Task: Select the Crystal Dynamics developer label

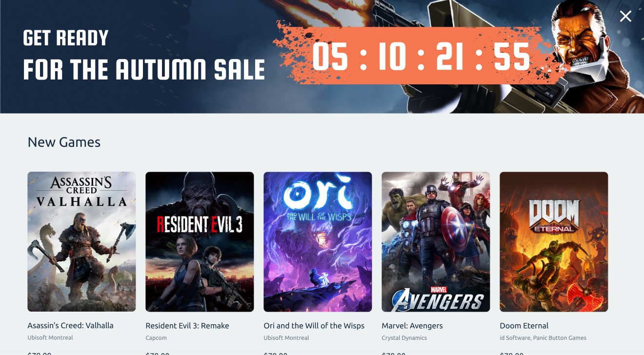Action: coord(404,338)
